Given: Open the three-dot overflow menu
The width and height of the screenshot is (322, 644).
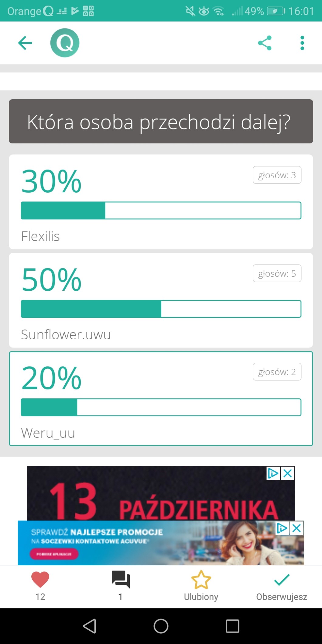Looking at the screenshot, I should [x=302, y=43].
